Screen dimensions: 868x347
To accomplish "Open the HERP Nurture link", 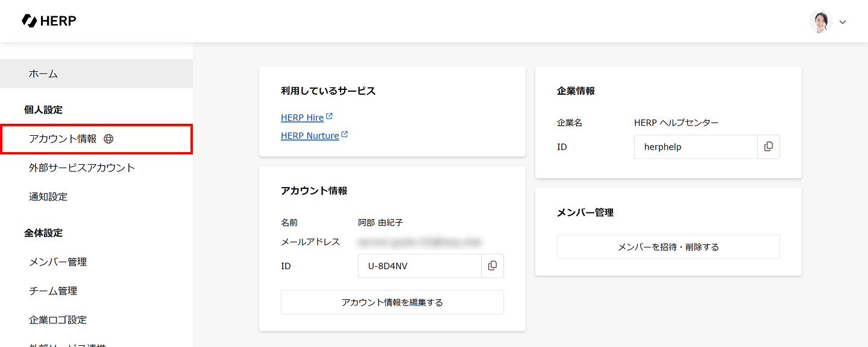I will [x=310, y=136].
